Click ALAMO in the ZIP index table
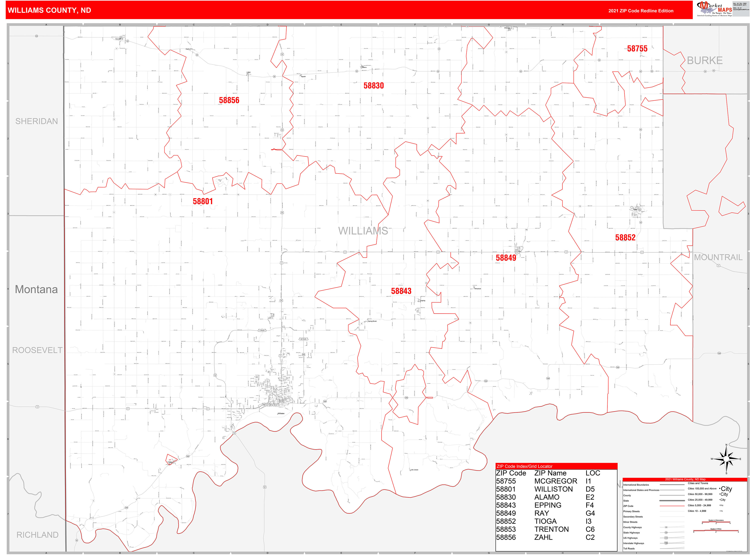The image size is (756, 555). tap(547, 497)
